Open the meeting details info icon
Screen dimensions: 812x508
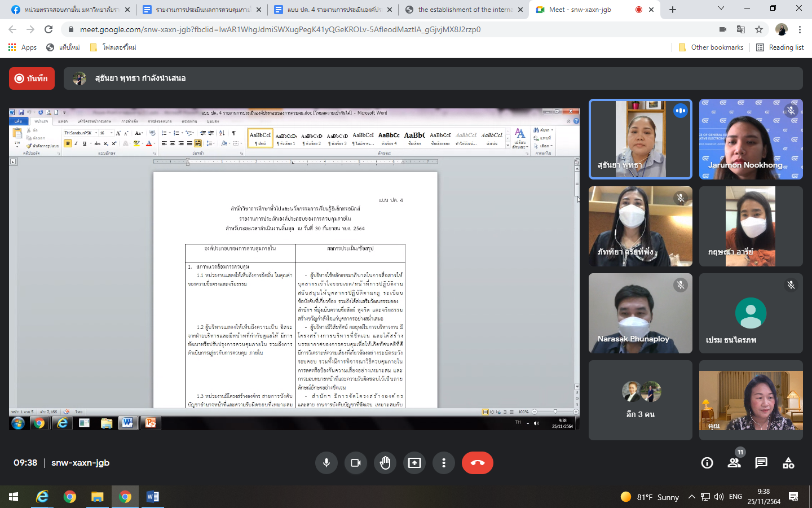pyautogui.click(x=707, y=463)
